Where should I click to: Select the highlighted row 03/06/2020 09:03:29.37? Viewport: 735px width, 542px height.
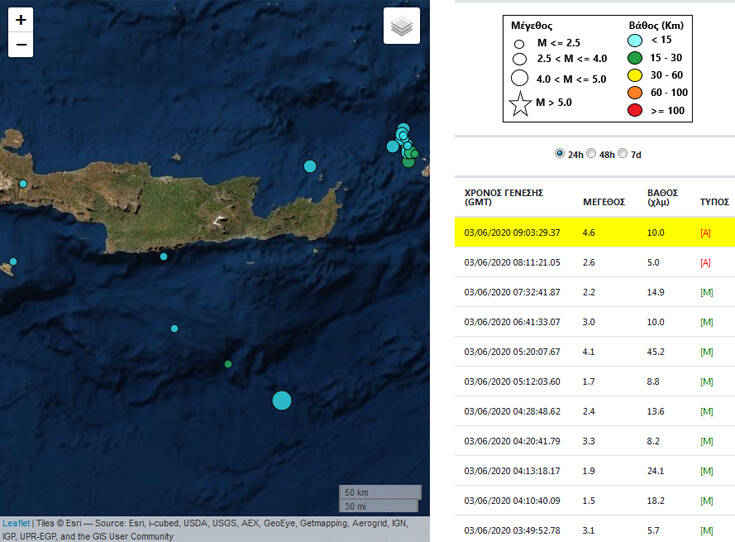(x=595, y=232)
